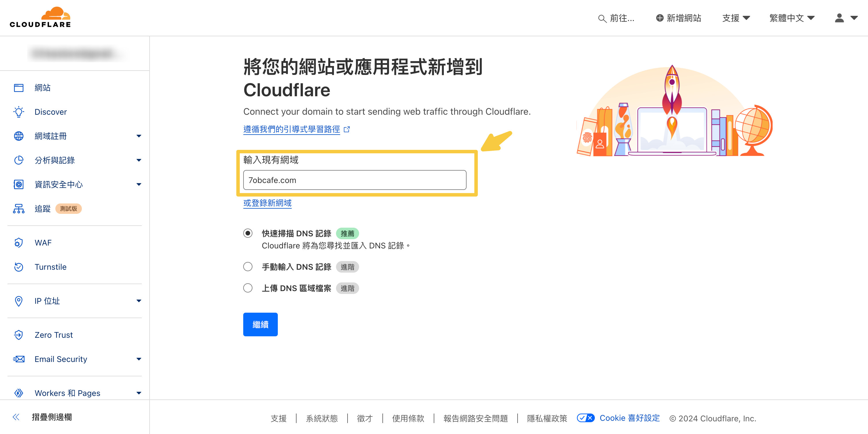868x434 pixels.
Task: Click the Discover lightbulb icon
Action: click(x=18, y=112)
